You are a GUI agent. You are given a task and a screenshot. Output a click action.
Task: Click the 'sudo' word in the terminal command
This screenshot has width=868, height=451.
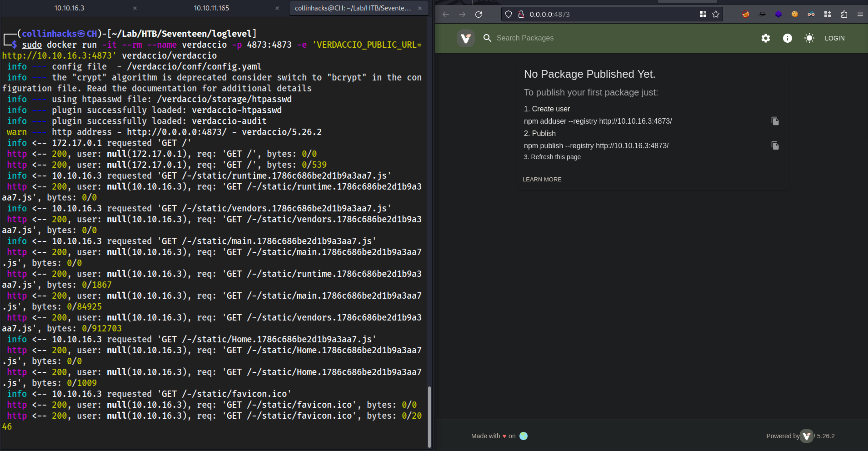click(32, 45)
